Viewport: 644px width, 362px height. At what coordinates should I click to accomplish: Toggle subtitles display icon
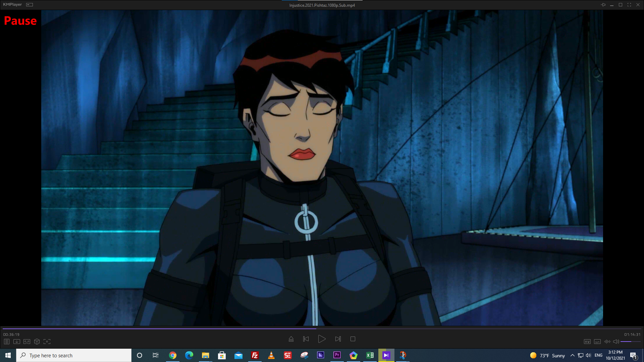pyautogui.click(x=597, y=342)
